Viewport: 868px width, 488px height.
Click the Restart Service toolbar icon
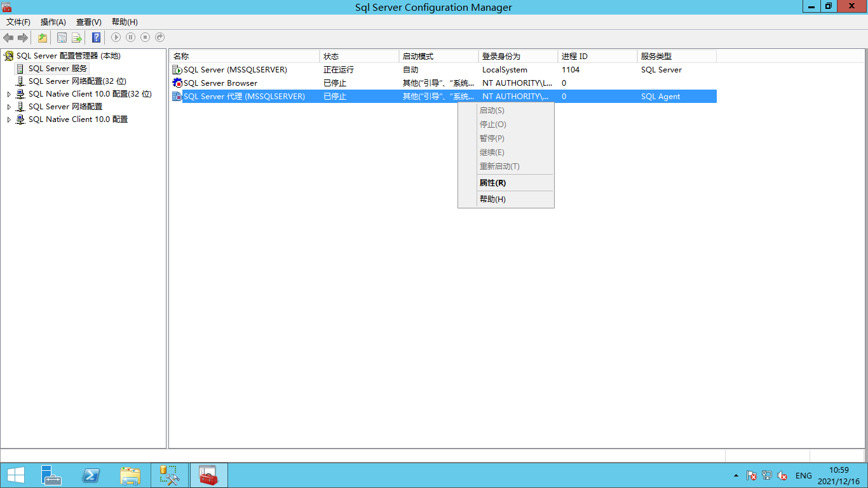click(159, 37)
